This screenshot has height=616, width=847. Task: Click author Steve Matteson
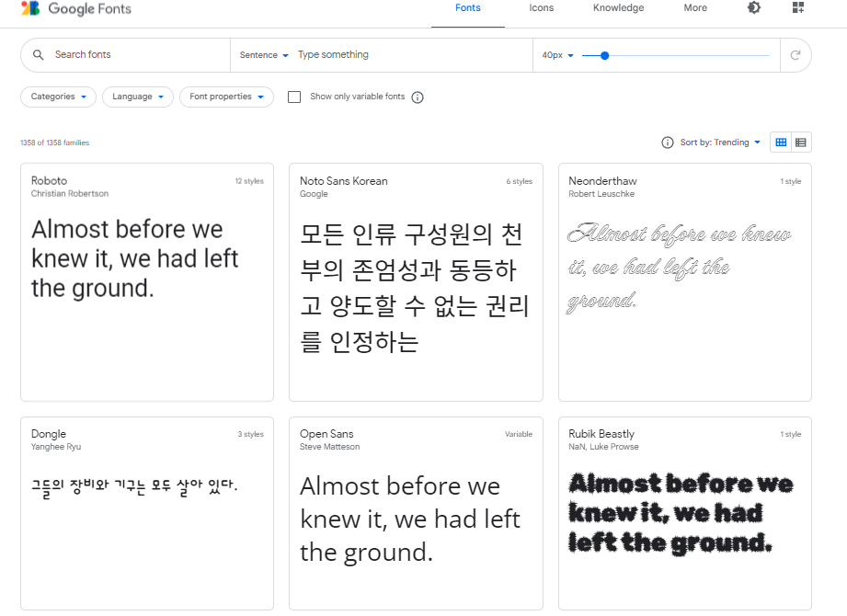pos(329,447)
